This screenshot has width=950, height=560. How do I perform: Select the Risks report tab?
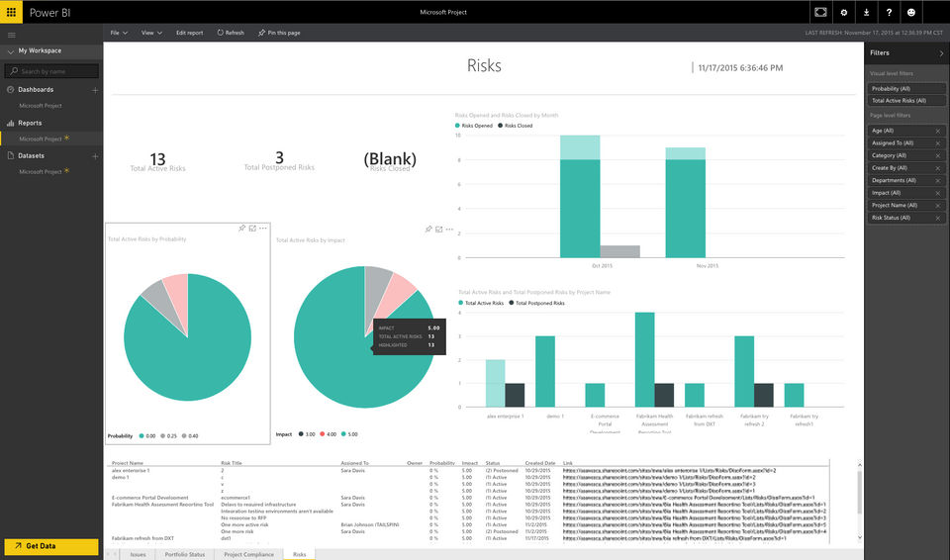click(299, 554)
